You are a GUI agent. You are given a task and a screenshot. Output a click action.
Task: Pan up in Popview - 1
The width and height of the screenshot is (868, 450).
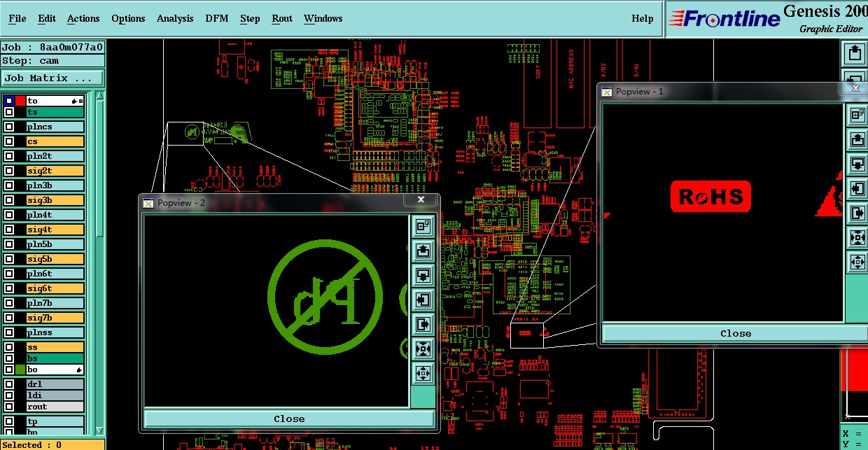(857, 139)
